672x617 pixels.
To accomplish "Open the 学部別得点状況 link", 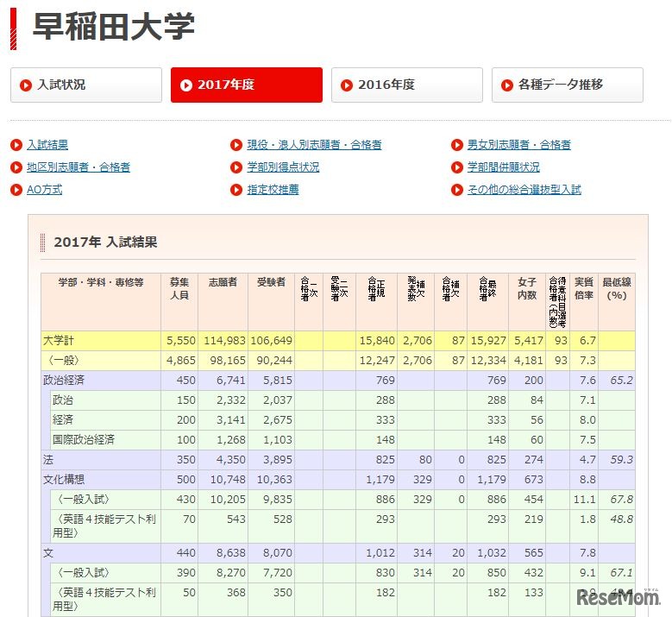I will pyautogui.click(x=283, y=167).
